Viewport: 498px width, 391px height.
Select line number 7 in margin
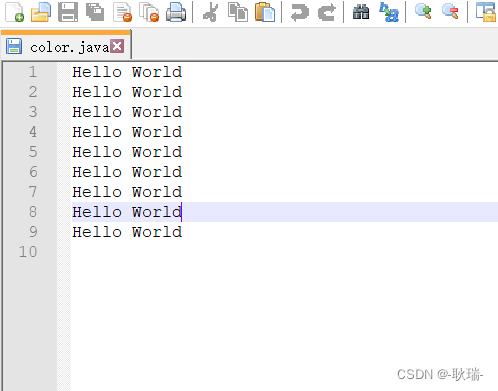pyautogui.click(x=33, y=192)
